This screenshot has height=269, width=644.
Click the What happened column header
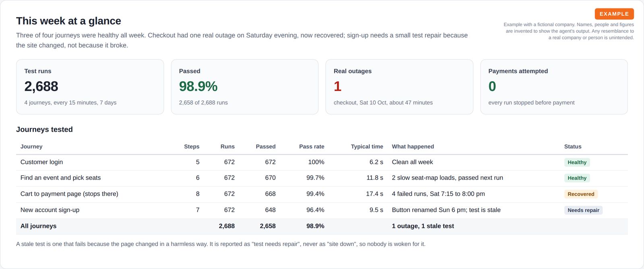click(x=413, y=147)
